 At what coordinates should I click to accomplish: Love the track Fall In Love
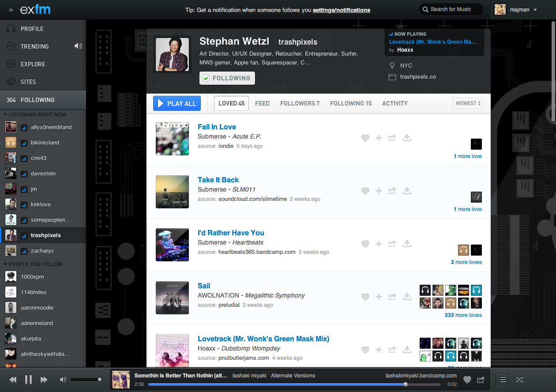tap(365, 138)
